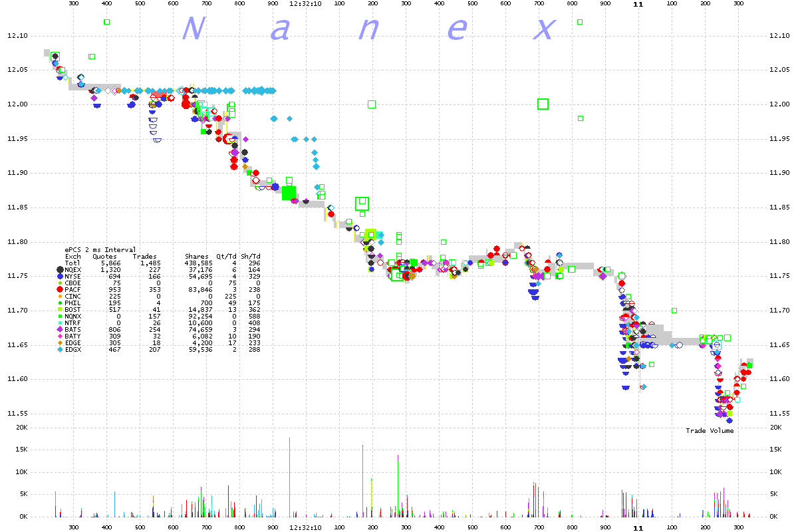Click the orange CINC legend dot
The image size is (798, 532).
[61, 296]
